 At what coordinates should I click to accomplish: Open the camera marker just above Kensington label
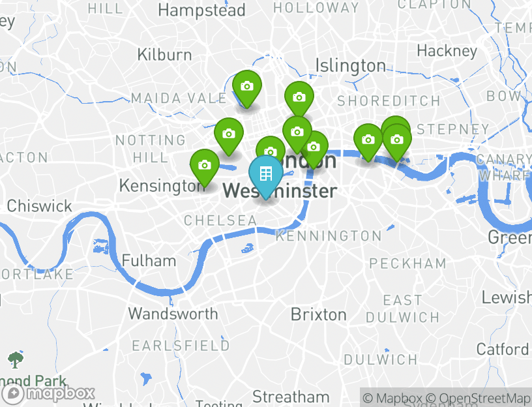coord(205,168)
